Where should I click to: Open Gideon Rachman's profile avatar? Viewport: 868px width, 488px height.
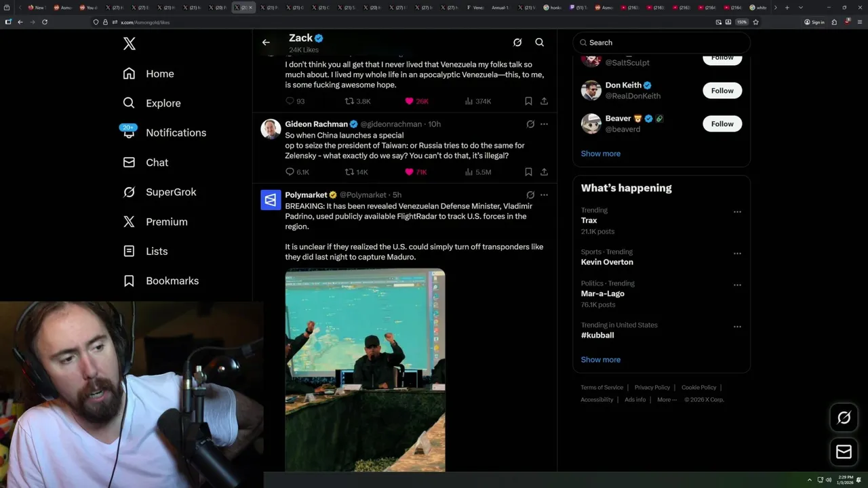pyautogui.click(x=271, y=129)
